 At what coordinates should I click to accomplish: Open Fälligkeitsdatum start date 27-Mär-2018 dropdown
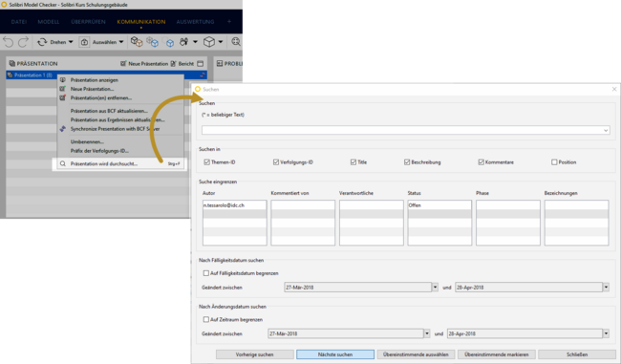[435, 288]
